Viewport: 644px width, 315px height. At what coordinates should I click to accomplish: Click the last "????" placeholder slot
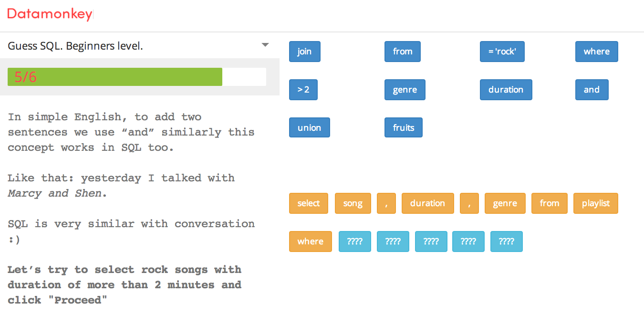506,241
